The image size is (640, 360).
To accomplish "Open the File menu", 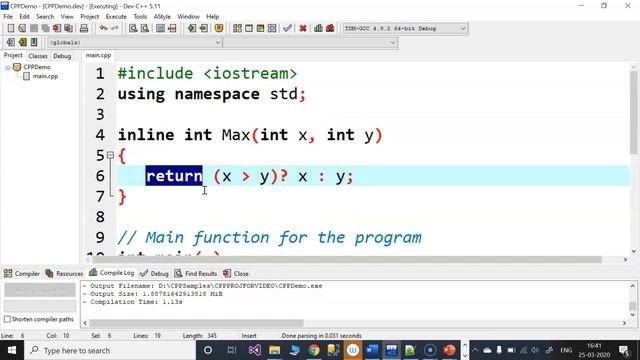I will tap(8, 17).
